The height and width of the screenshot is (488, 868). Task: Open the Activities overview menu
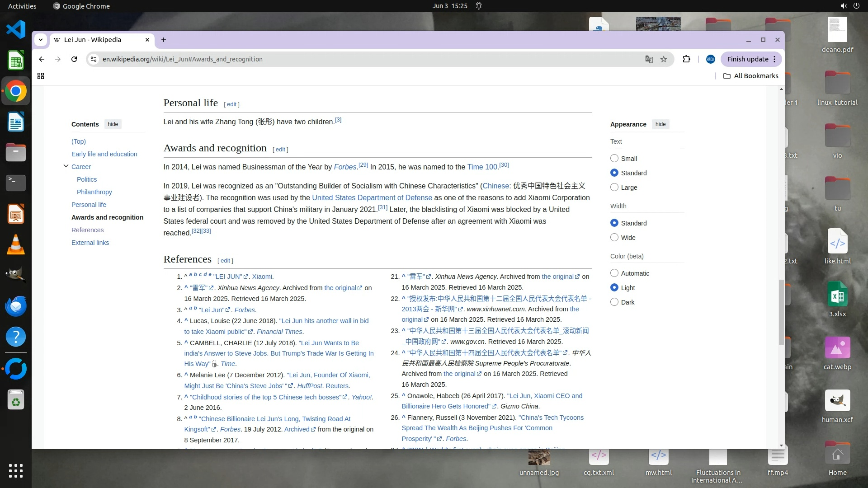(x=22, y=6)
